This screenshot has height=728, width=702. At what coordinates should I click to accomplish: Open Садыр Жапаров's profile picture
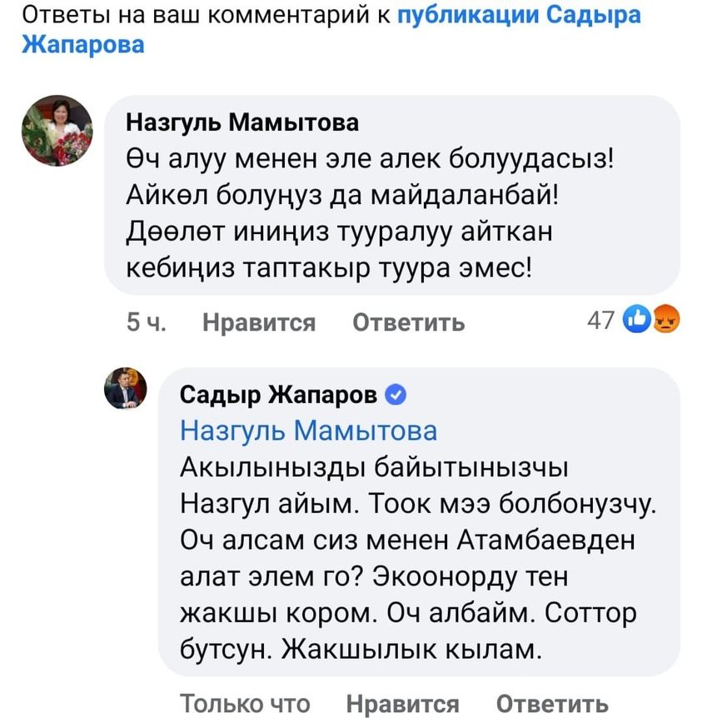125,388
